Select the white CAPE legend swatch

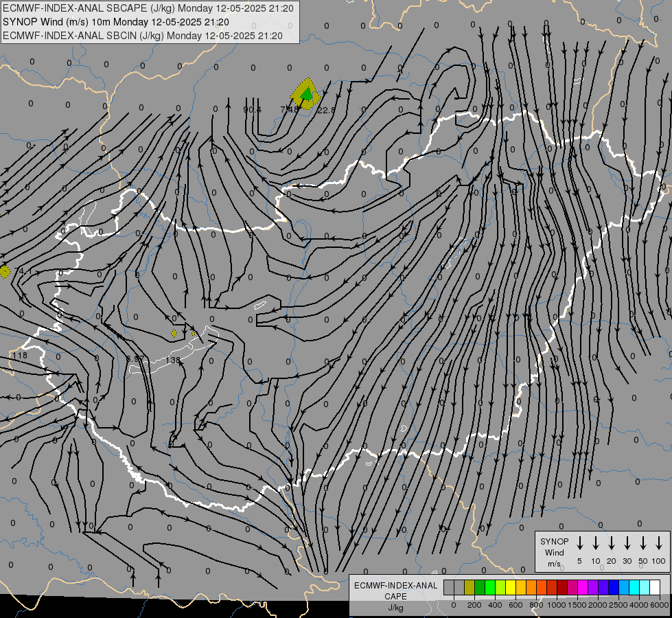[x=655, y=588]
